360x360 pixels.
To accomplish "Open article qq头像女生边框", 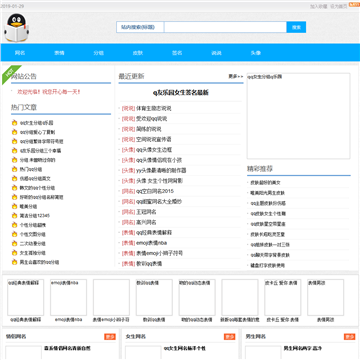I will (x=154, y=150).
